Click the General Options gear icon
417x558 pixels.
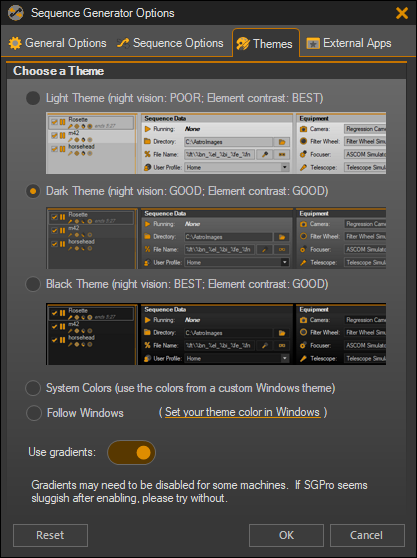(x=15, y=43)
